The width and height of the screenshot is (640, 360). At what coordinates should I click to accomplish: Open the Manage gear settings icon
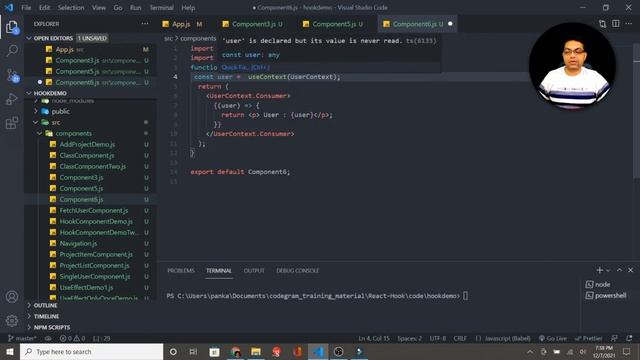[x=12, y=321]
